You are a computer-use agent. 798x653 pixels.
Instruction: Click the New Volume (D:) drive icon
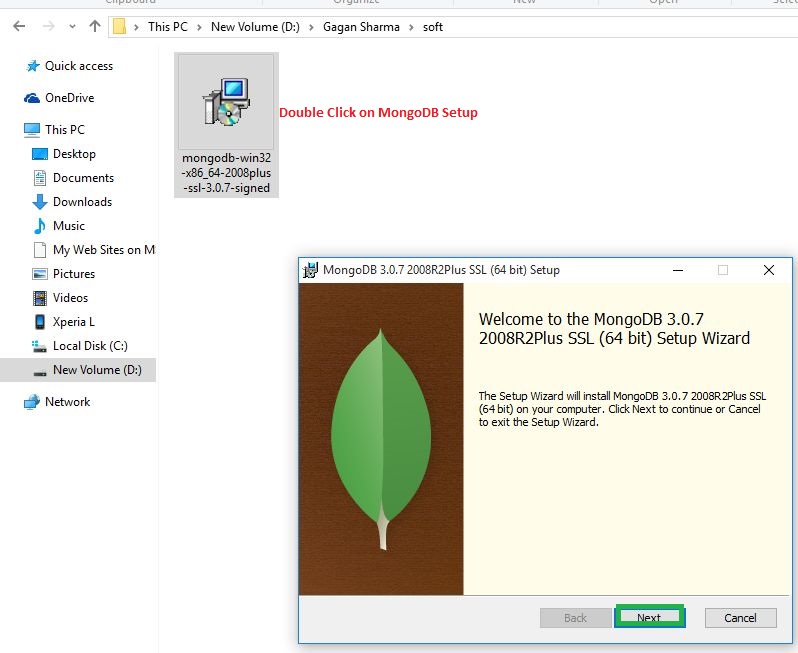[40, 373]
